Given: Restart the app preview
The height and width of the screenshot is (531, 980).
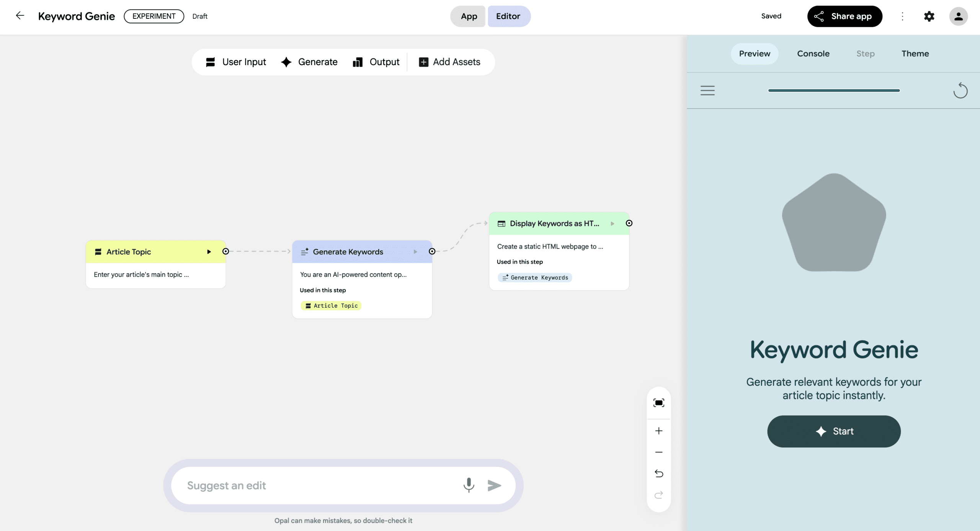Looking at the screenshot, I should pos(960,90).
